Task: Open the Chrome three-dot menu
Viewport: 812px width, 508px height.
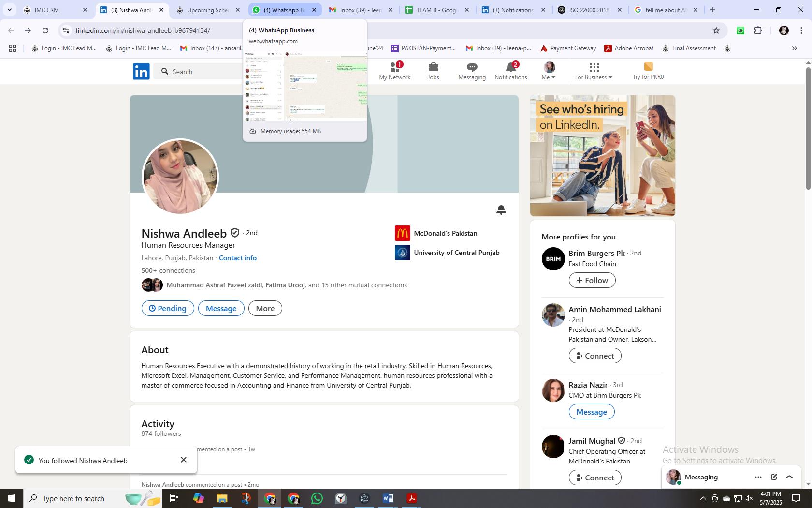Action: (801, 30)
